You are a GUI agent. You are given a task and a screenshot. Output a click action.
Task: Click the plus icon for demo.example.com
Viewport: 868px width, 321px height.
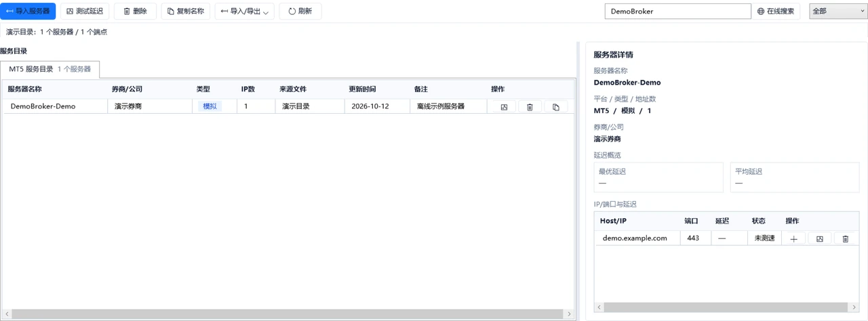click(x=793, y=239)
